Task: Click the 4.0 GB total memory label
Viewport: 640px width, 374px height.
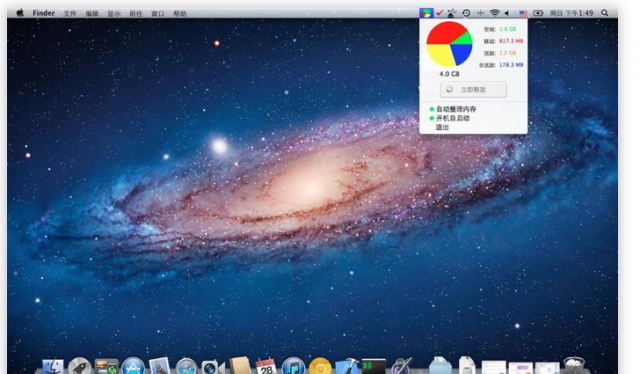Action: [x=449, y=74]
